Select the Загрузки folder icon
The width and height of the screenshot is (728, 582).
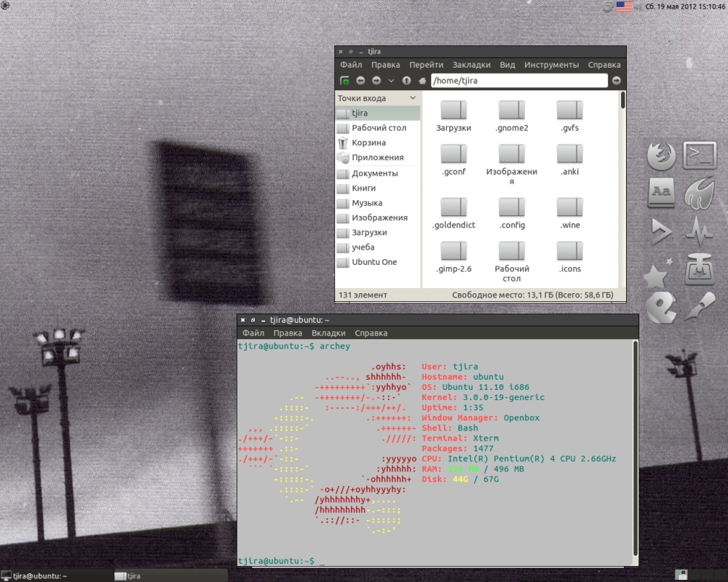point(454,111)
